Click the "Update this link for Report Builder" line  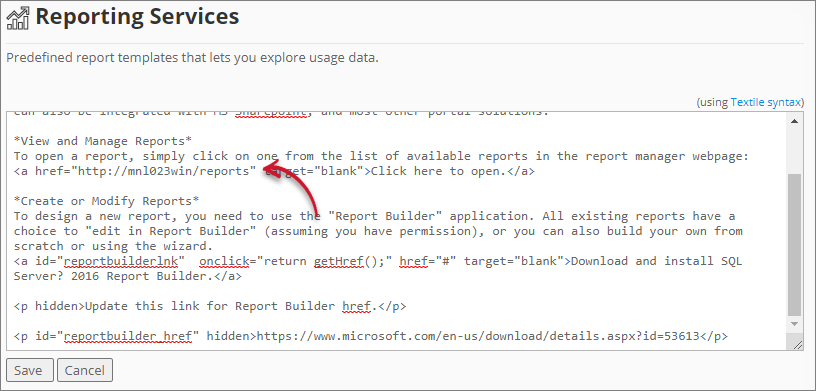pyautogui.click(x=210, y=306)
